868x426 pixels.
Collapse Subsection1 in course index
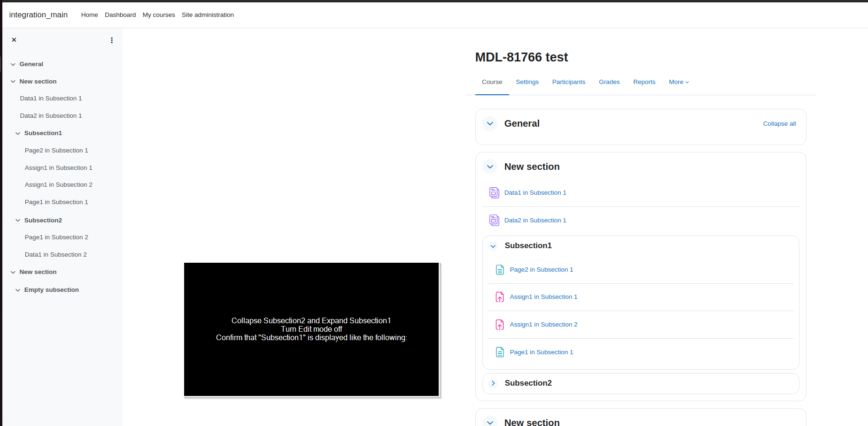click(18, 133)
